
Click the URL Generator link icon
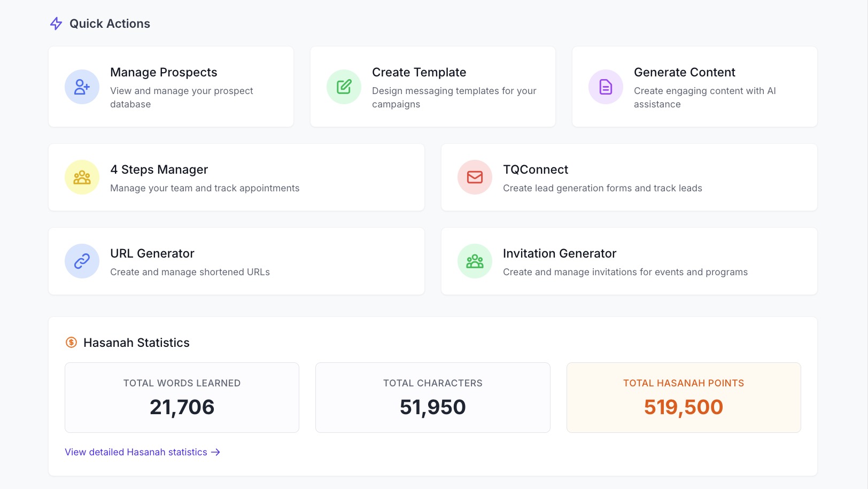click(82, 261)
